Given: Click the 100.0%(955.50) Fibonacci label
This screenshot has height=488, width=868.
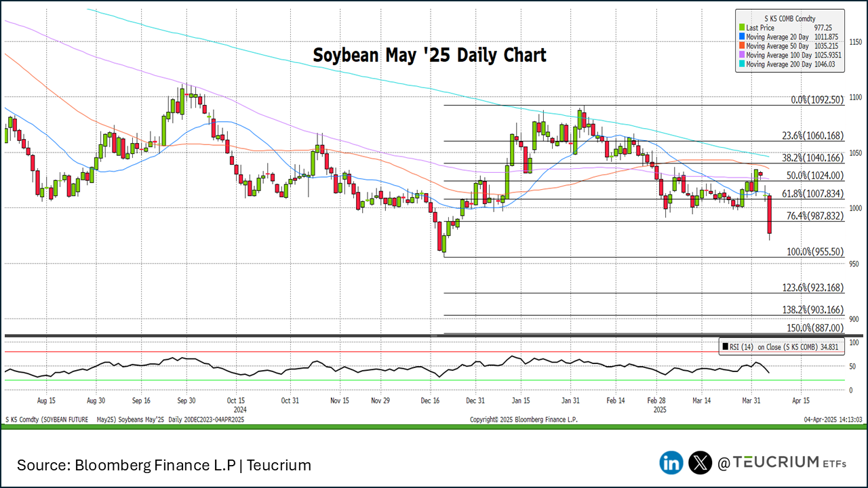Looking at the screenshot, I should click(x=815, y=251).
